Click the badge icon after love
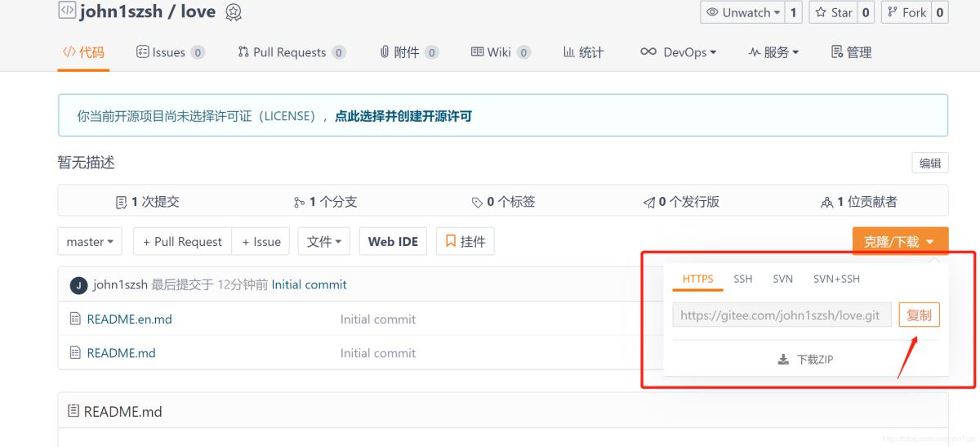The image size is (980, 447). pos(234,12)
